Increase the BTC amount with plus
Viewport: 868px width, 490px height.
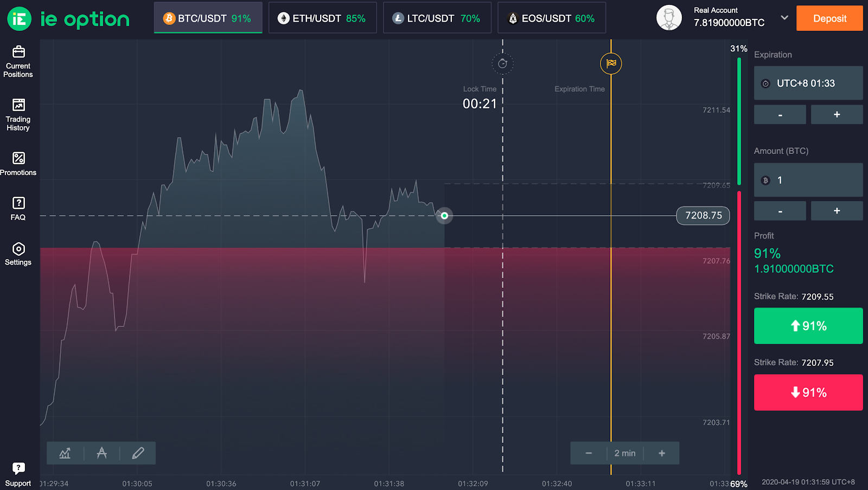click(837, 211)
